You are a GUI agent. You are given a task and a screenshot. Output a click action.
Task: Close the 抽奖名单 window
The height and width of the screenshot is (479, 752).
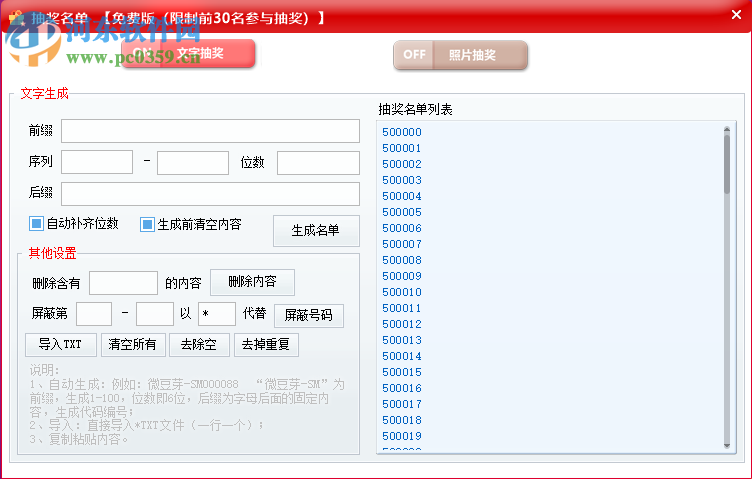pos(737,15)
